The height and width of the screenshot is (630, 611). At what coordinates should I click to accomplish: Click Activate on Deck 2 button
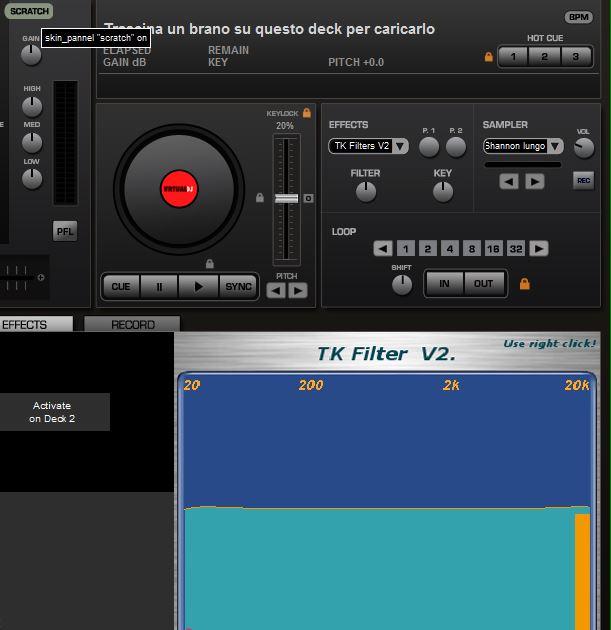point(54,412)
